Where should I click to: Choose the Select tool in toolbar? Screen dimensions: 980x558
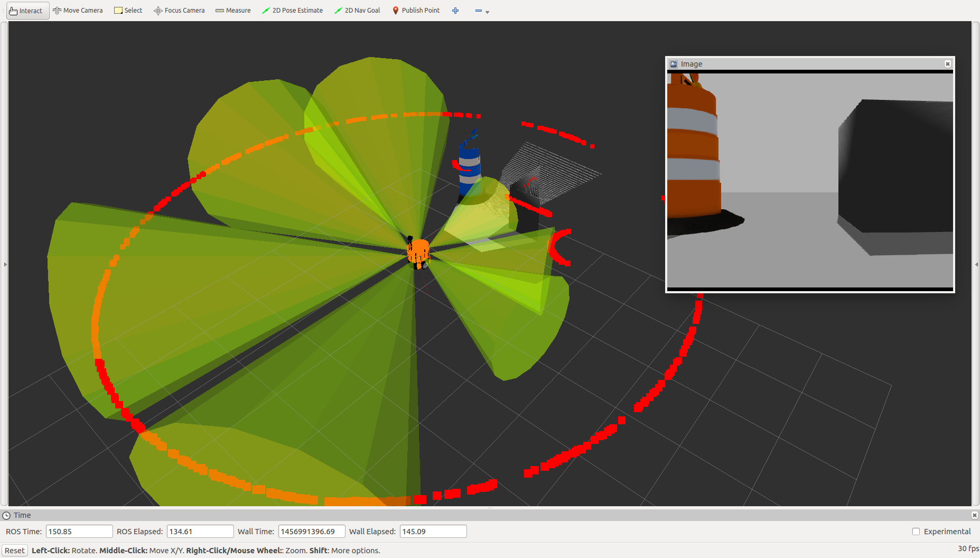click(128, 11)
